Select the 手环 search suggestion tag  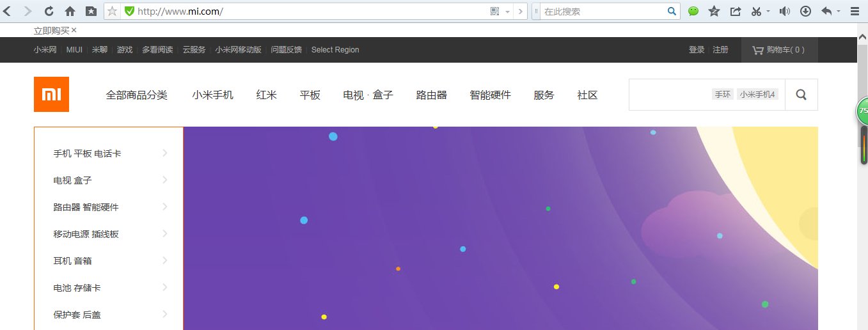pos(723,95)
